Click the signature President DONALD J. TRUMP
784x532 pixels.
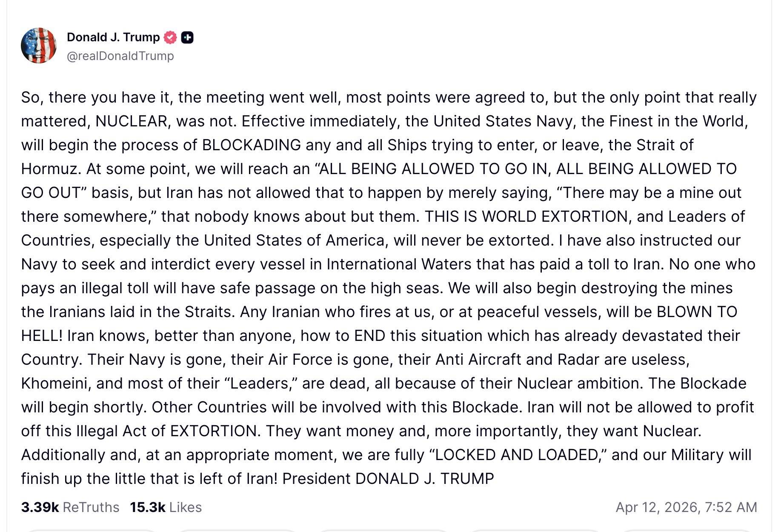(388, 479)
